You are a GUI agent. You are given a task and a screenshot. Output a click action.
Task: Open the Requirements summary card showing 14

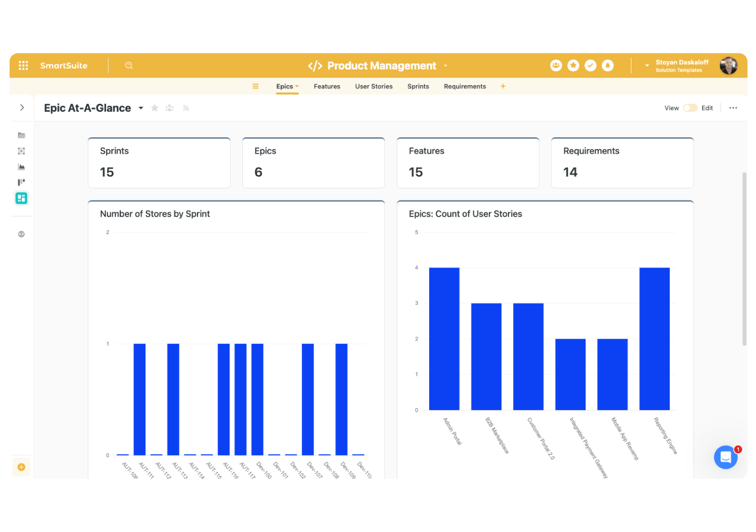click(x=622, y=163)
